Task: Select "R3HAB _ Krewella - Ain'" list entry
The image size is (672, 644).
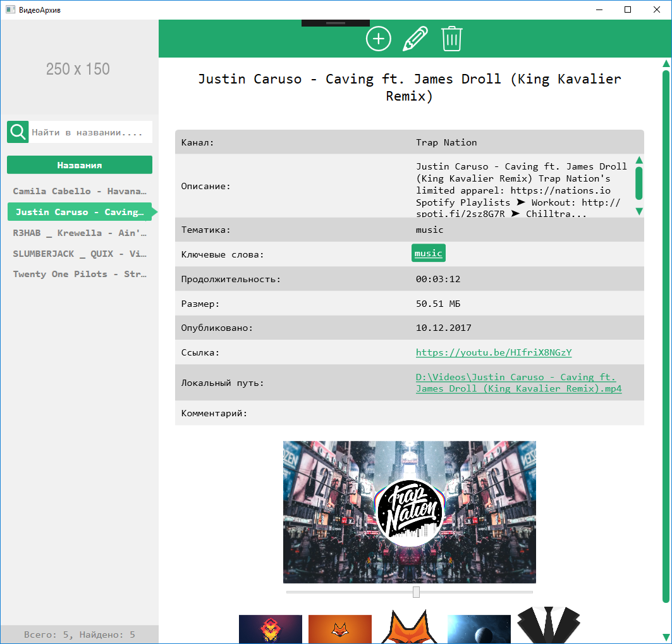Action: 80,233
